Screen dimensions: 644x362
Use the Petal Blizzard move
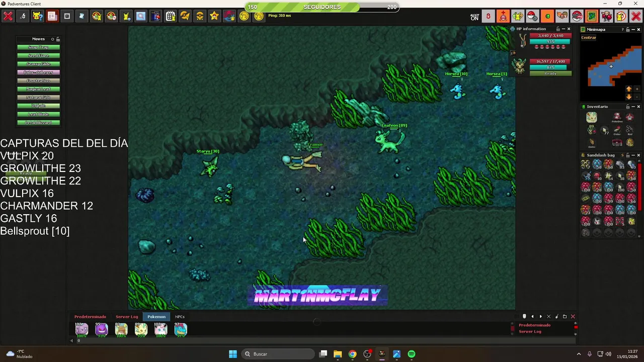(x=38, y=123)
